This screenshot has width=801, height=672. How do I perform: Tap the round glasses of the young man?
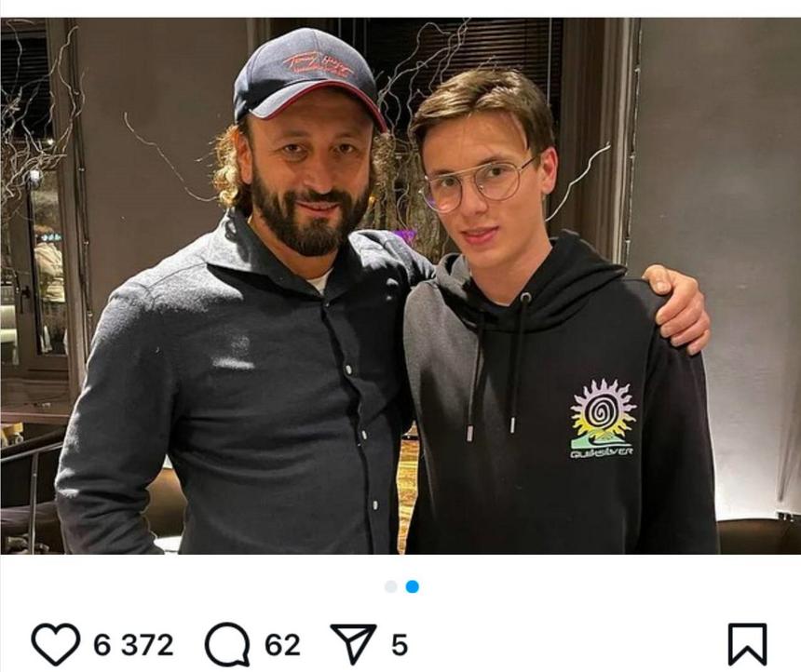(x=480, y=183)
